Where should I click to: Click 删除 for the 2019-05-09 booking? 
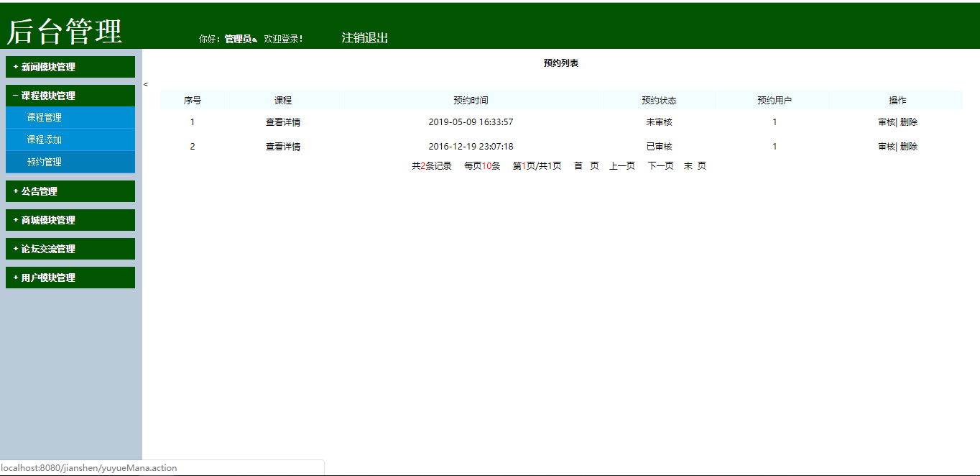pos(909,122)
